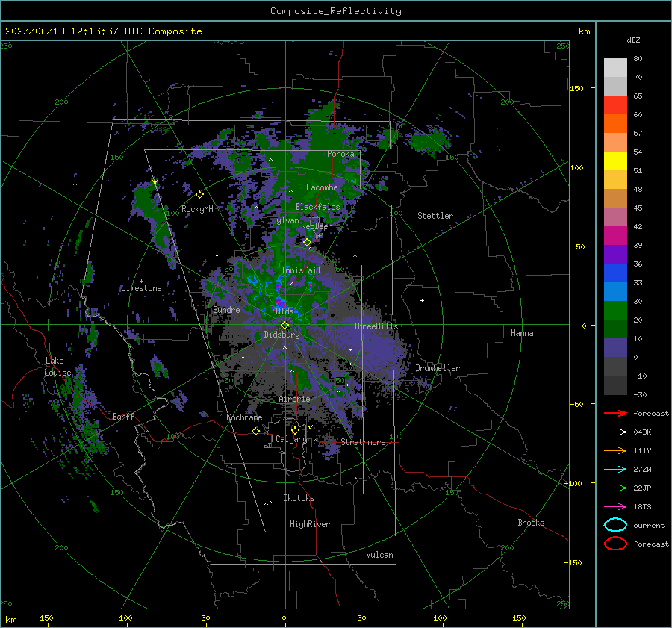Click the white plus marker west of Hanna
Screen dimensions: 672x628
422,300
